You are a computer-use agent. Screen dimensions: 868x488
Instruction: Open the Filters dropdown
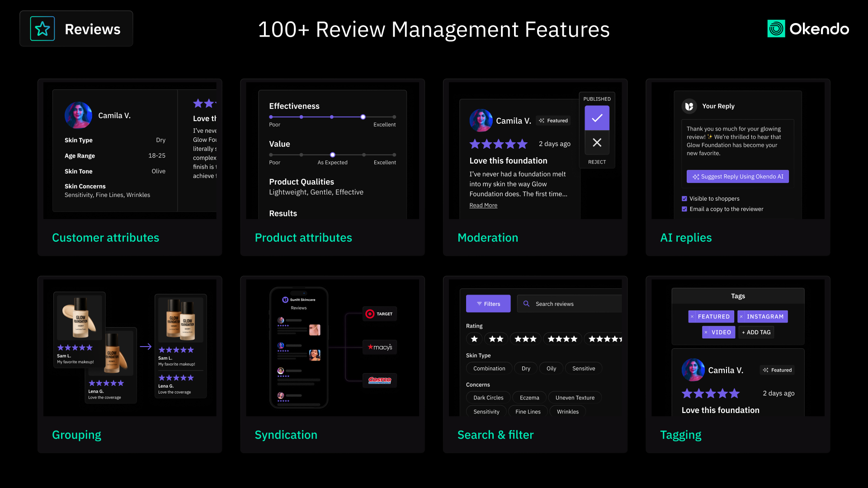tap(488, 304)
